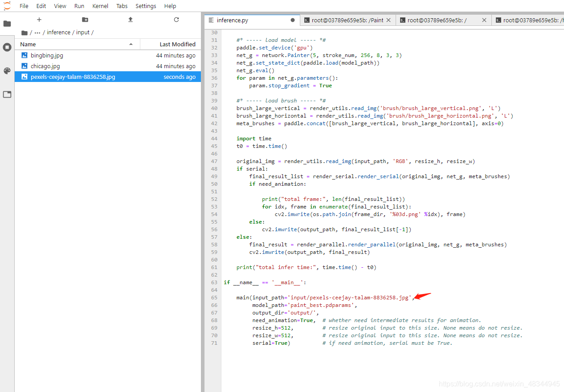Viewport: 564px width, 392px height.
Task: Go to the inference breadcrumb folder
Action: pos(58,33)
